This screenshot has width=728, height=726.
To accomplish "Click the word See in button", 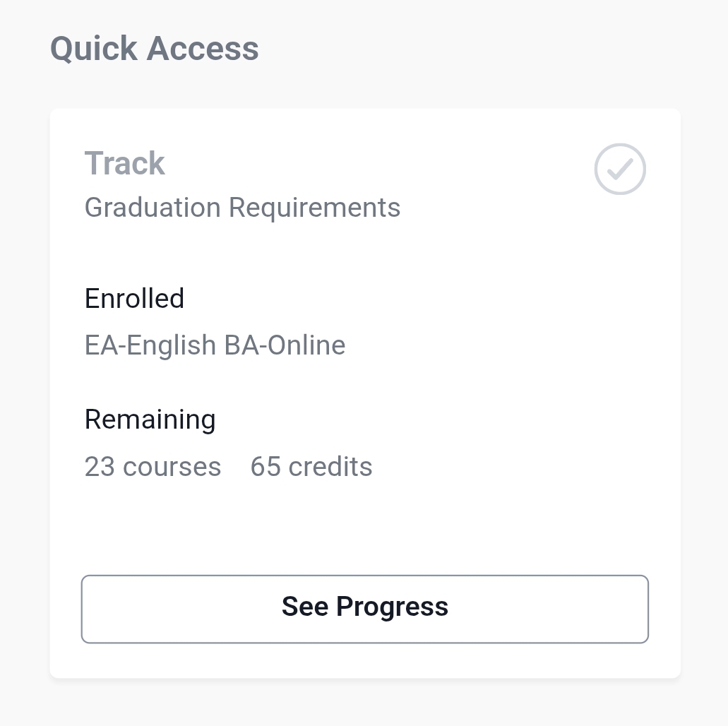I will (x=305, y=607).
